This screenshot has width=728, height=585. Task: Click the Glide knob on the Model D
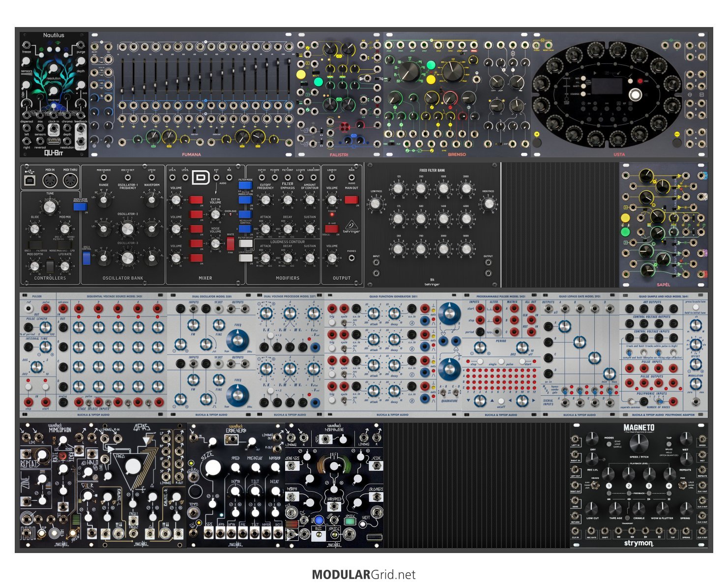(x=34, y=229)
